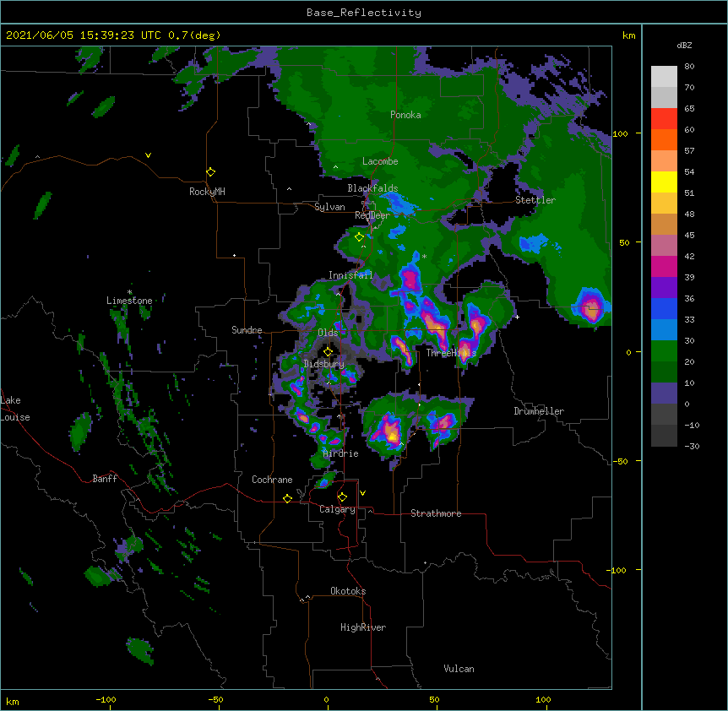
Task: Click the Limestone label
Action: (x=129, y=301)
